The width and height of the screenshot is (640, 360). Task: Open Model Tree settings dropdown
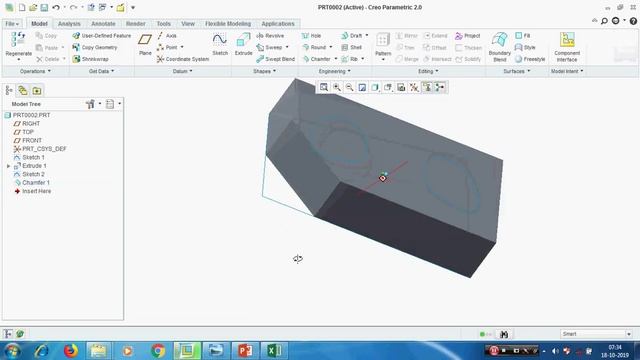tap(92, 104)
